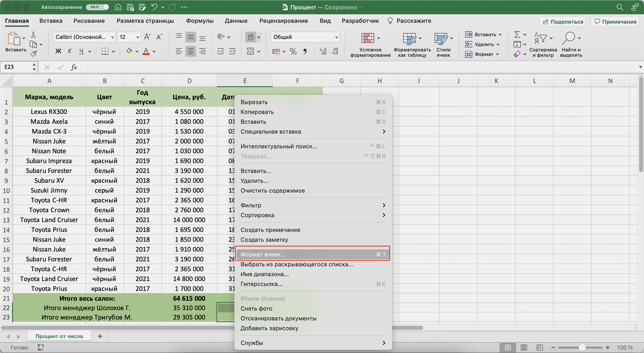Toggle bold formatting button Ж
This screenshot has width=644, height=353.
point(58,51)
